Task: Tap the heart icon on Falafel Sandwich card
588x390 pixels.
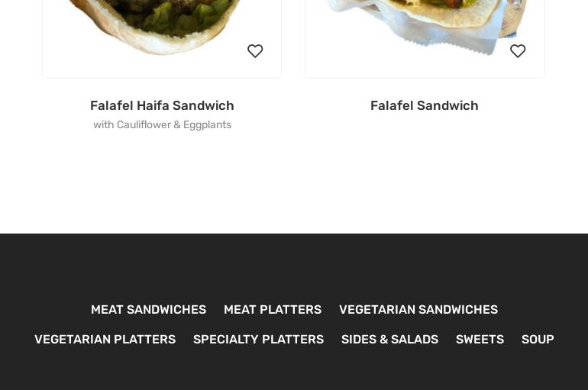Action: click(x=518, y=51)
